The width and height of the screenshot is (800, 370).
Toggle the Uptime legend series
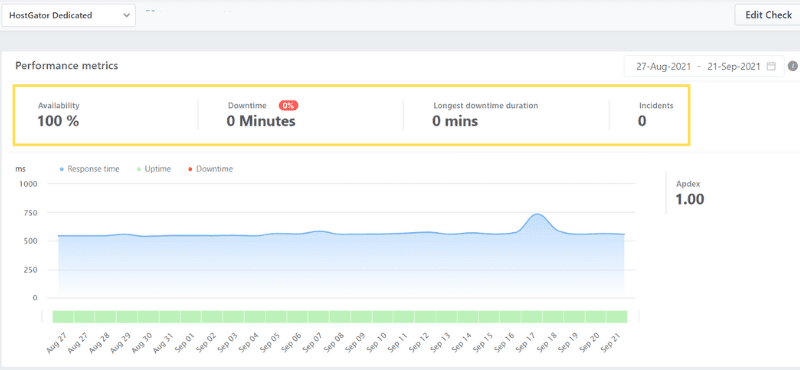[x=154, y=169]
